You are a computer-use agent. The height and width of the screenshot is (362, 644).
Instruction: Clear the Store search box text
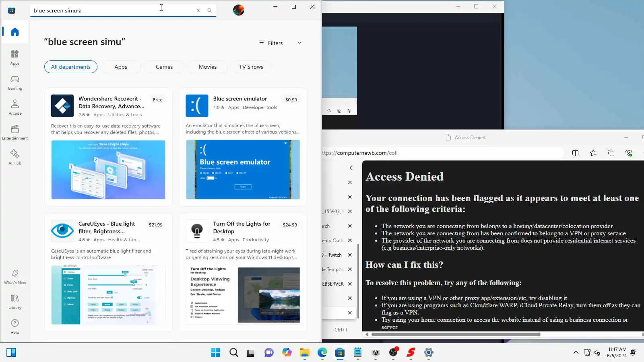pos(198,10)
